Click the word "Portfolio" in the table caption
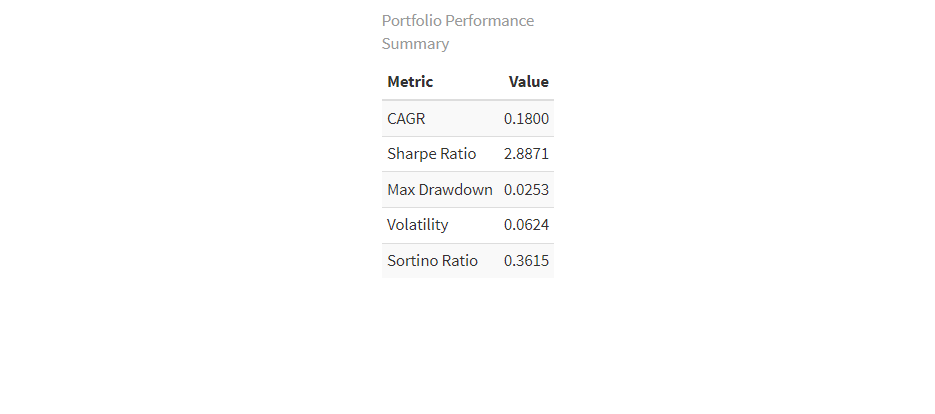The image size is (935, 414). pos(412,21)
